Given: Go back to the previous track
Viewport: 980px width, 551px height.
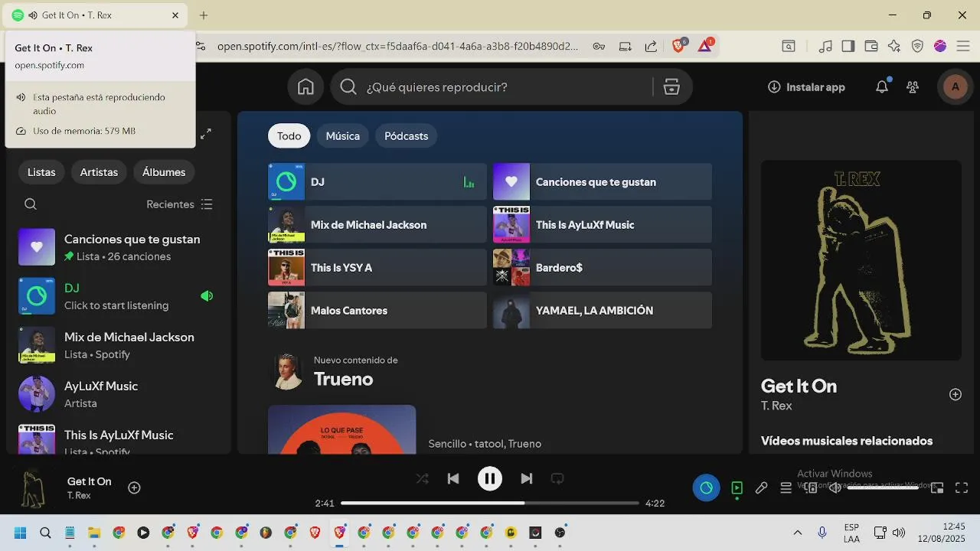Looking at the screenshot, I should coord(453,479).
